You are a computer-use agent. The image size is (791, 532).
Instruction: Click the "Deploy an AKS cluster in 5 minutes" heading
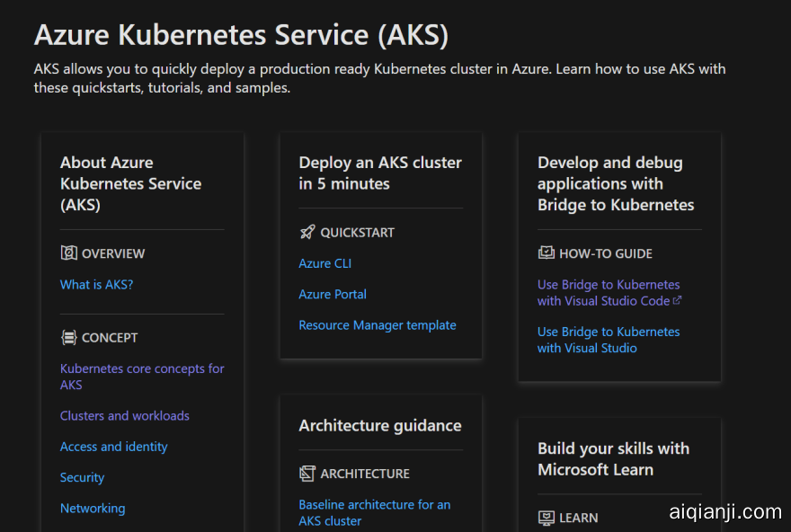tap(379, 173)
